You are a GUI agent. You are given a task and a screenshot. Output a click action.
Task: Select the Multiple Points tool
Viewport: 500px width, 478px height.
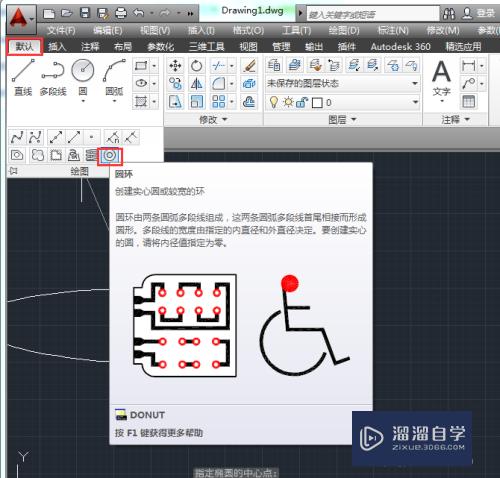click(x=91, y=137)
